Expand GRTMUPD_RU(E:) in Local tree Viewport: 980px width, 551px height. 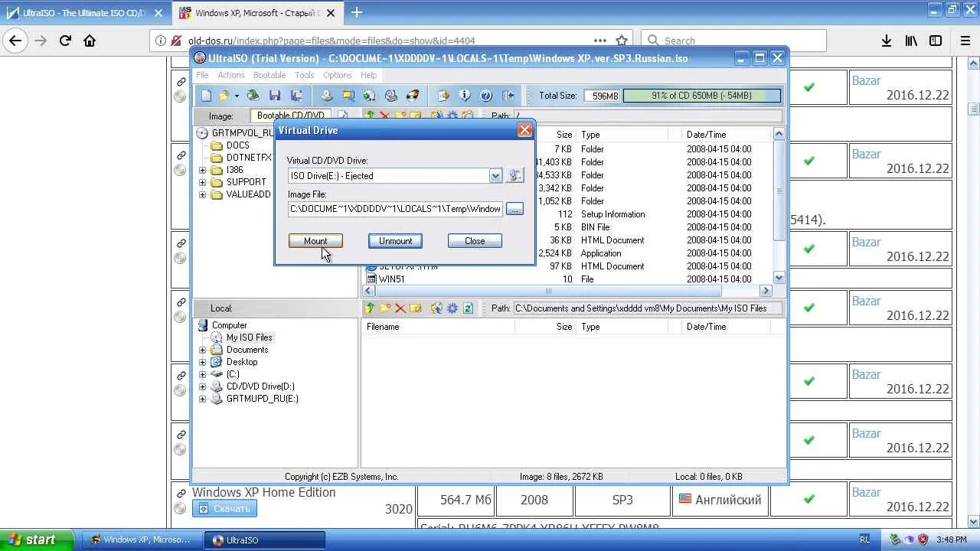pos(202,399)
